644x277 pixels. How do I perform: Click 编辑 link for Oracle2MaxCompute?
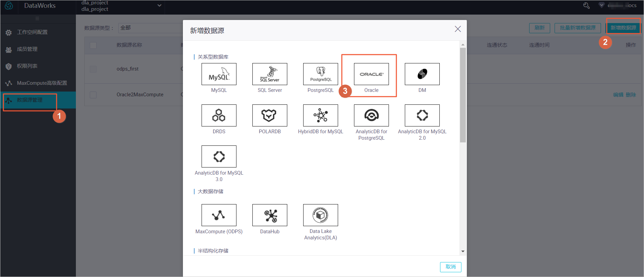click(x=618, y=95)
